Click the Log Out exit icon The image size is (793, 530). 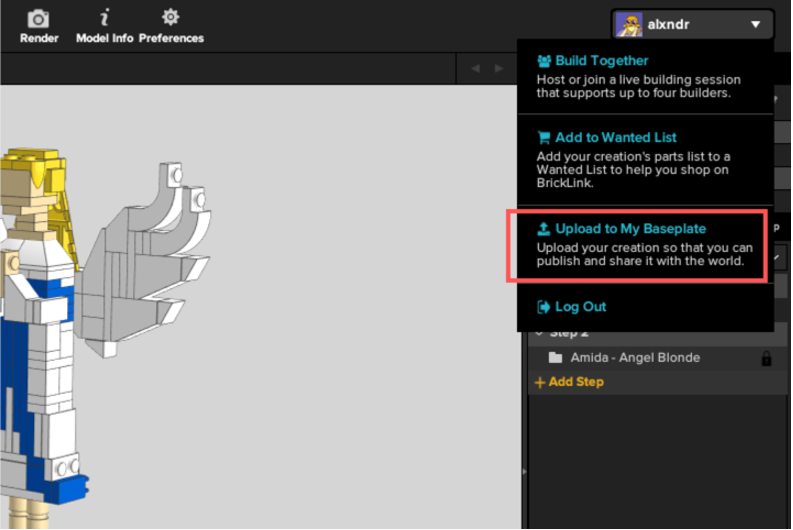(x=544, y=307)
